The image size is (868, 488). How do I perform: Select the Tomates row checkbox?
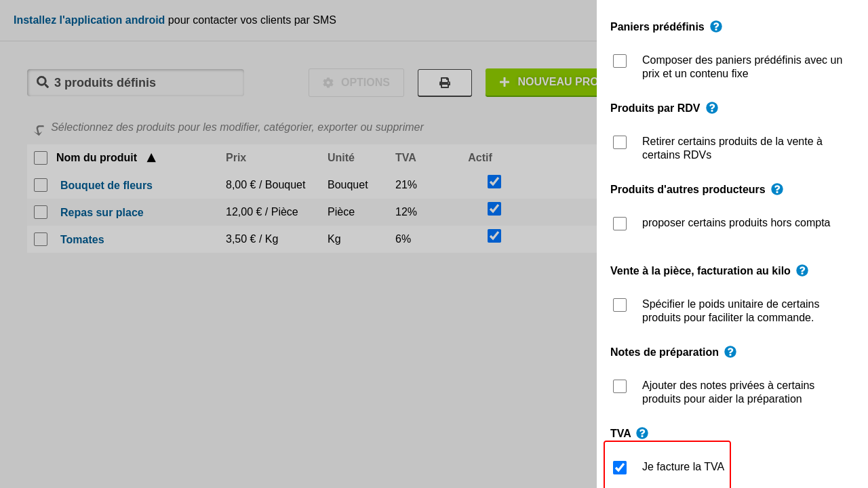pos(41,239)
